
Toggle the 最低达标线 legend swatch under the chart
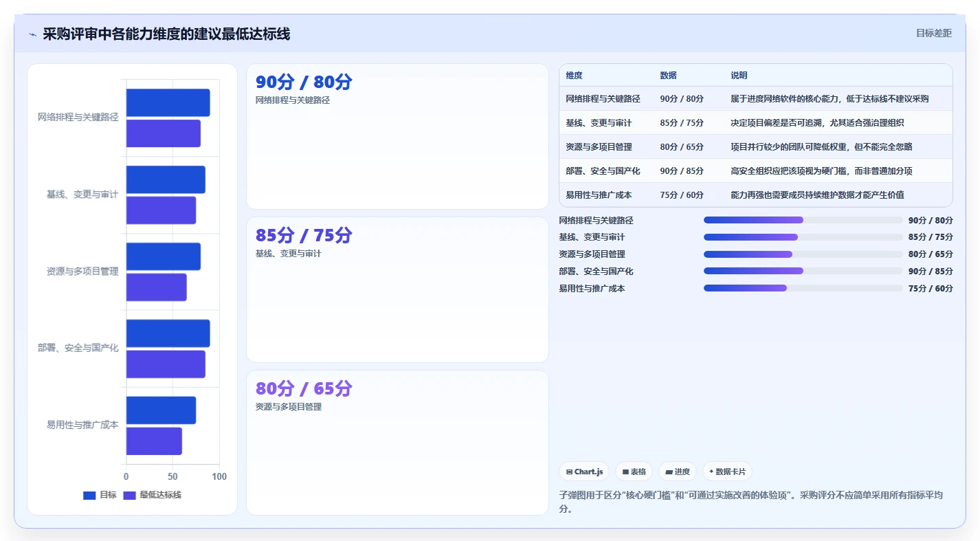[129, 495]
